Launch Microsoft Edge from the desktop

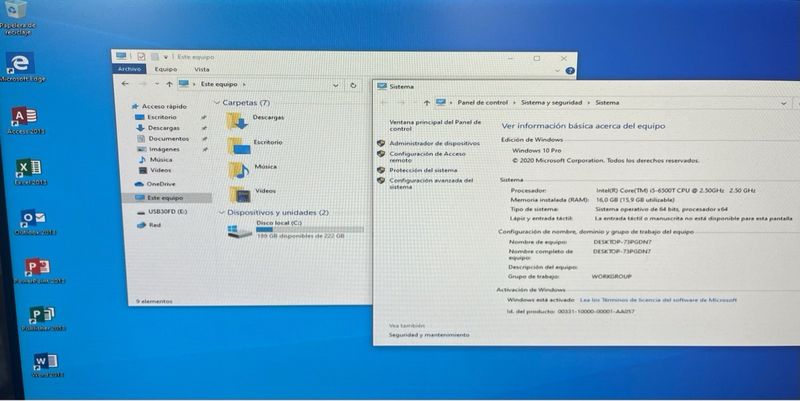pyautogui.click(x=21, y=67)
